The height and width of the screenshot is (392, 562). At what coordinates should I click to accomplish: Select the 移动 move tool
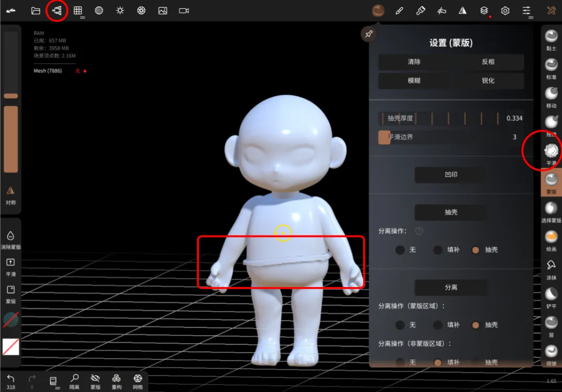tap(551, 97)
